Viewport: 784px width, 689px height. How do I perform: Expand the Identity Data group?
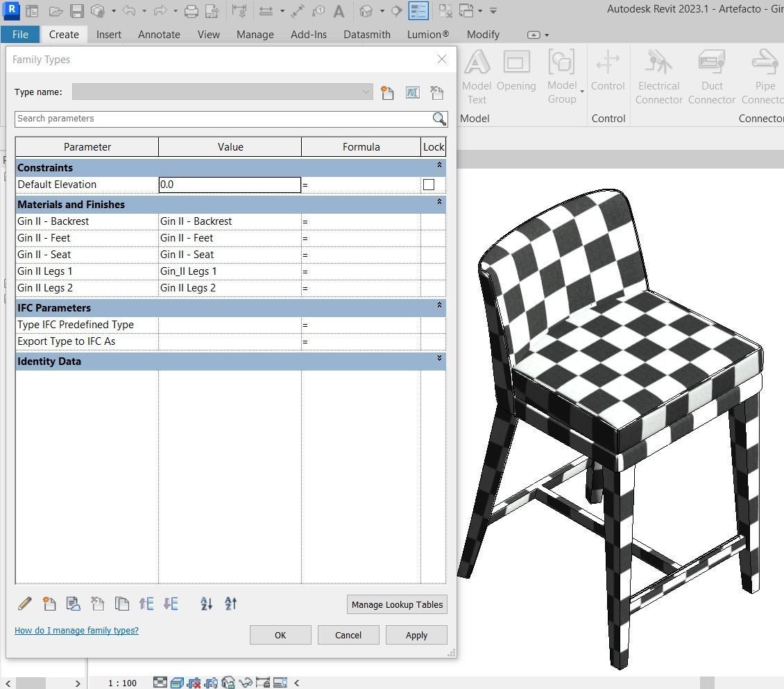pos(439,358)
